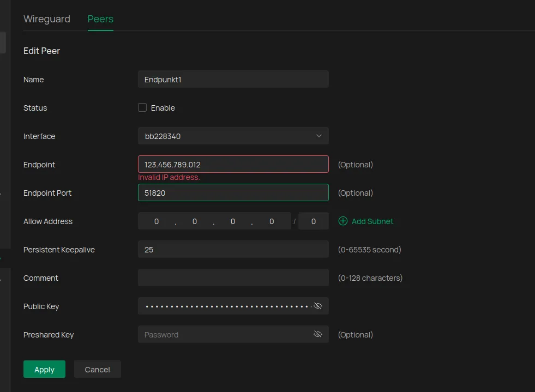This screenshot has height=392, width=535.
Task: Click the eye icon next to Preshared Key
Action: tap(318, 334)
